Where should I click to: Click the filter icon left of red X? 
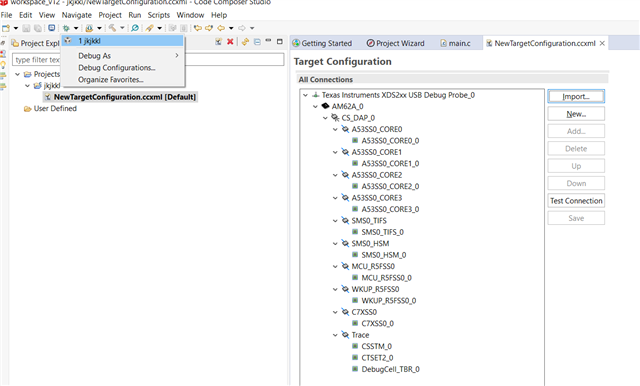[x=218, y=42]
